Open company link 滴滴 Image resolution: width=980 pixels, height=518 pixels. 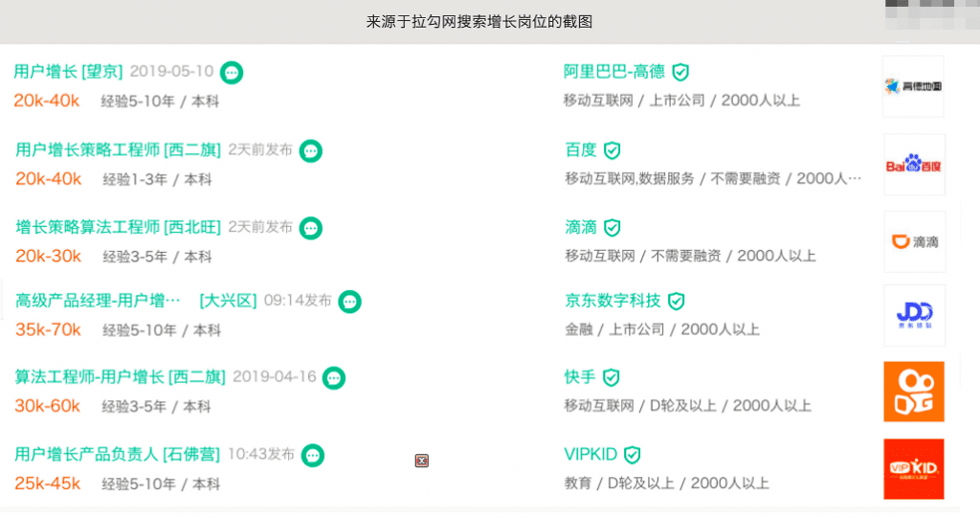click(x=581, y=227)
